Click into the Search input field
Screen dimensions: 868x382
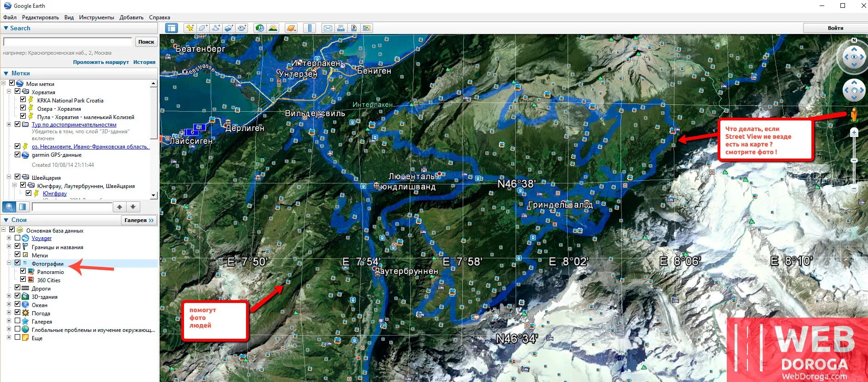pyautogui.click(x=68, y=42)
